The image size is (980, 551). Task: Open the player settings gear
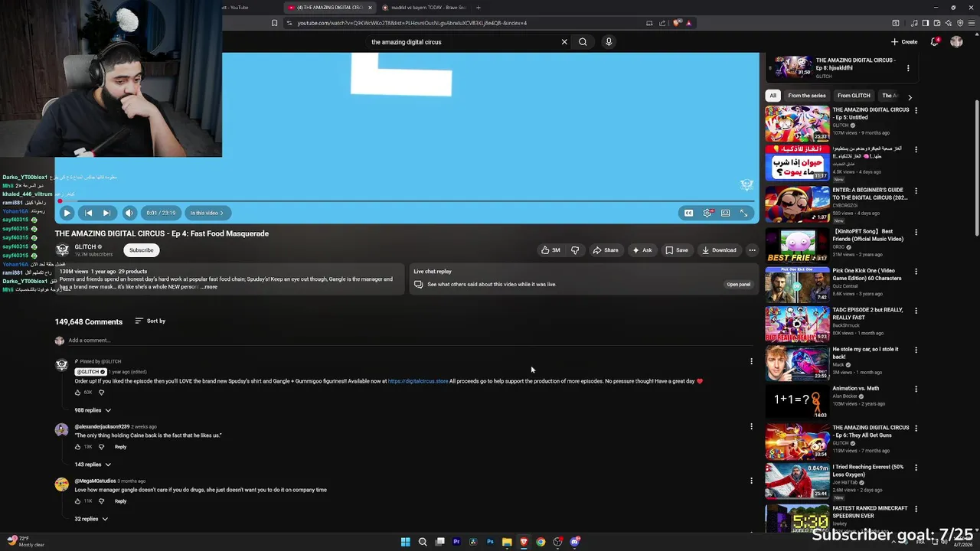pyautogui.click(x=707, y=213)
